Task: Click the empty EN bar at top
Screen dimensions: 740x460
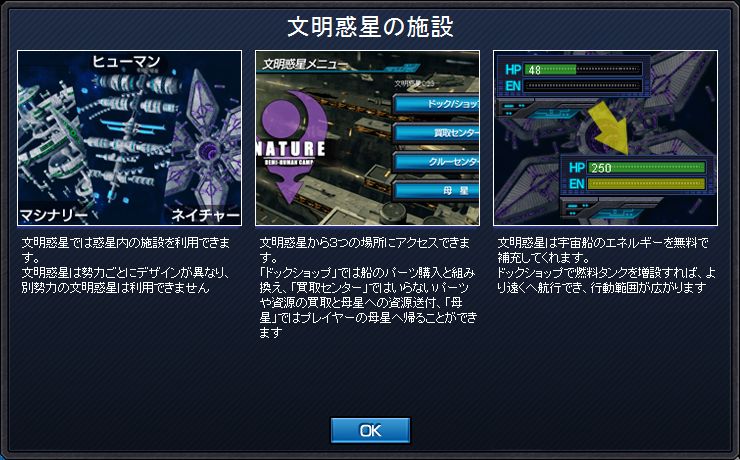Action: pyautogui.click(x=583, y=85)
